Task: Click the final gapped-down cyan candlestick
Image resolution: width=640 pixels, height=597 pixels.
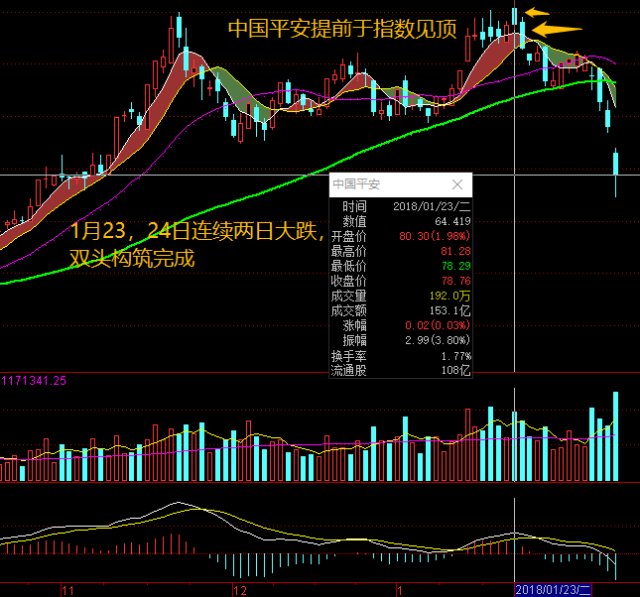Action: pyautogui.click(x=616, y=164)
